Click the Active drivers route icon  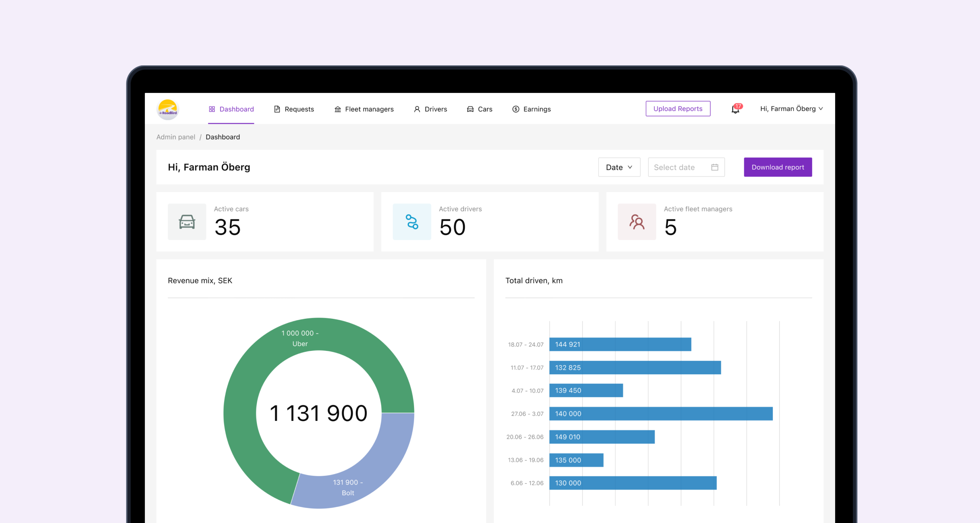(x=412, y=222)
